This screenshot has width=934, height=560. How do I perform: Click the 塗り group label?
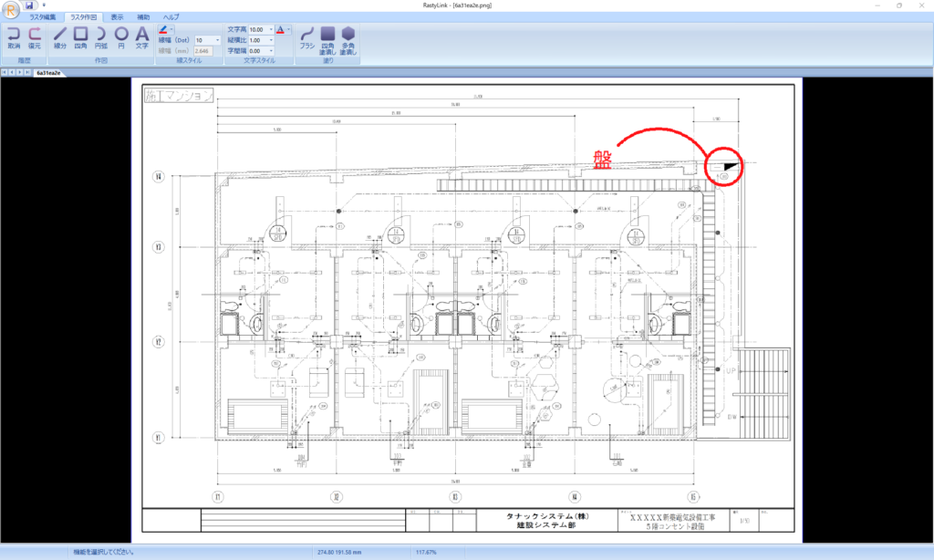328,60
